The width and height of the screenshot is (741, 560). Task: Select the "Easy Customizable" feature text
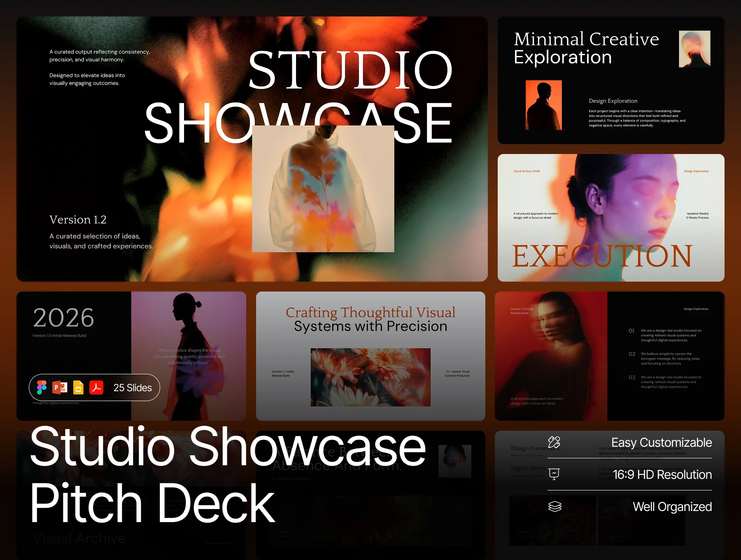[x=662, y=443]
